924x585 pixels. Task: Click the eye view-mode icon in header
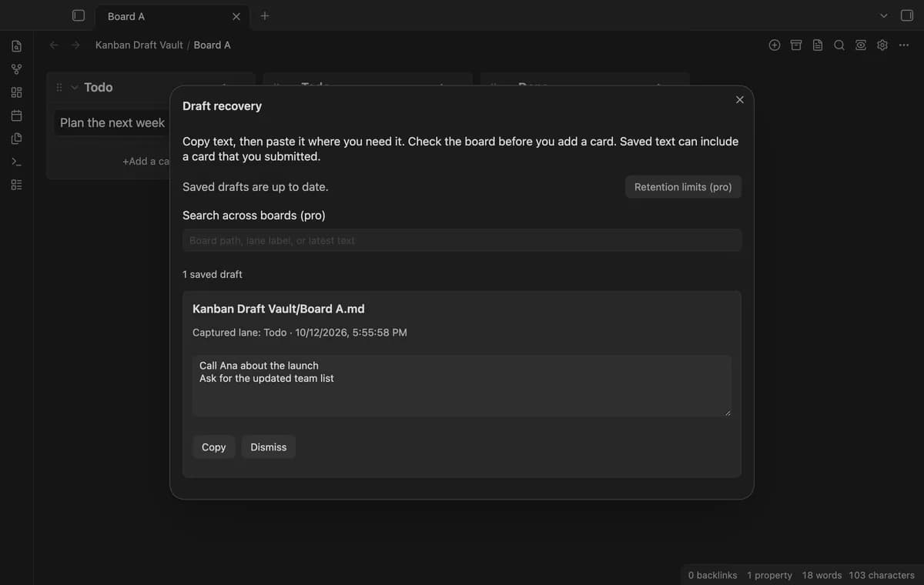861,45
